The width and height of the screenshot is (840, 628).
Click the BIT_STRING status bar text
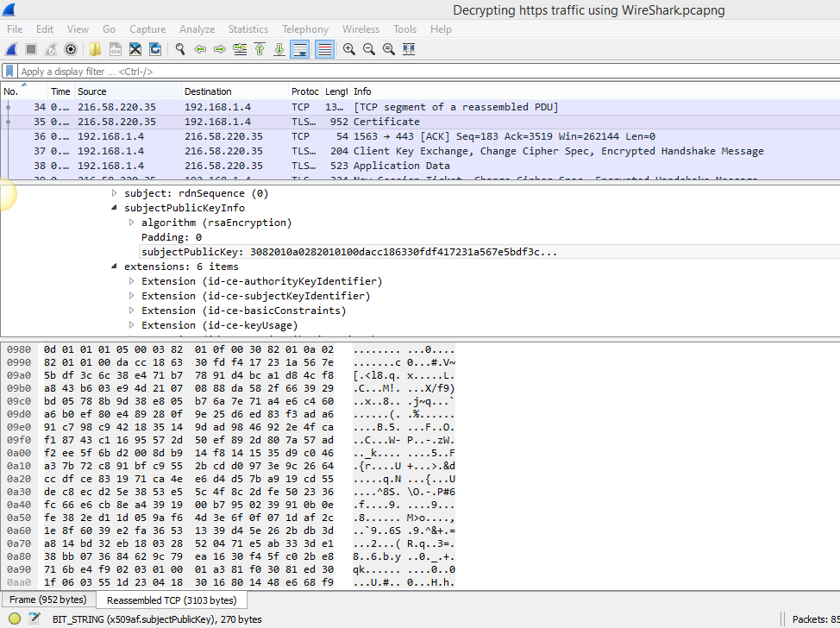(157, 619)
